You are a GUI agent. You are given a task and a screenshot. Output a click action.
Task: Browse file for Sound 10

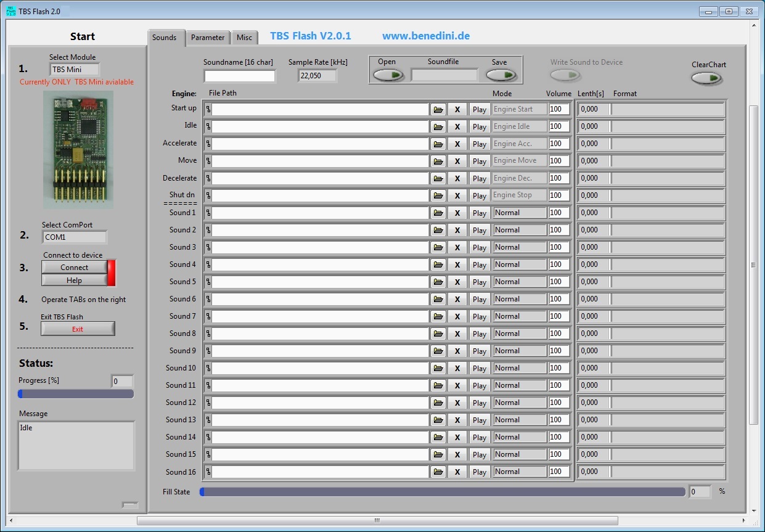click(x=438, y=368)
